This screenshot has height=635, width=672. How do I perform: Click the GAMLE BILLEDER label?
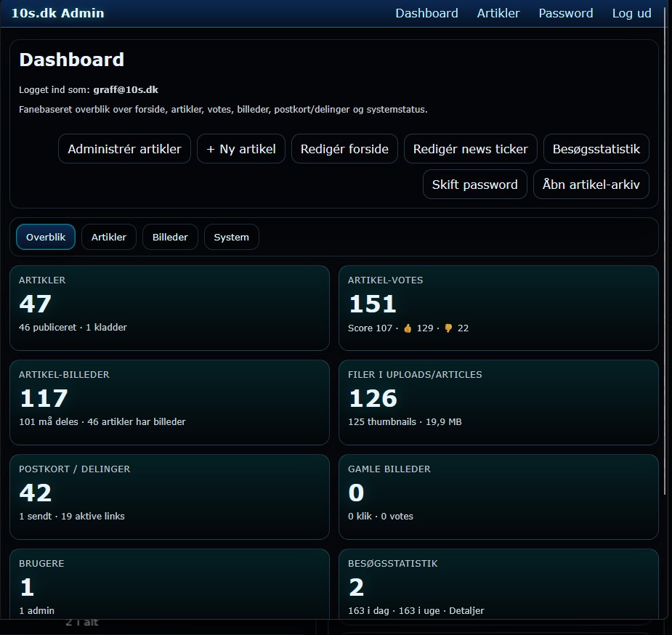click(x=389, y=469)
